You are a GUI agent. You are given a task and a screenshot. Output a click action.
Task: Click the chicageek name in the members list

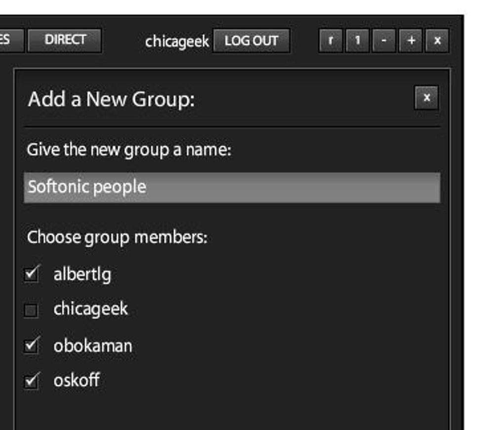click(90, 309)
